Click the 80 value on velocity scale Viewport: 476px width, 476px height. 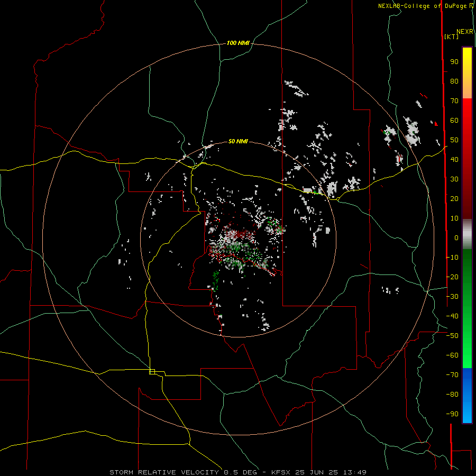pos(454,81)
